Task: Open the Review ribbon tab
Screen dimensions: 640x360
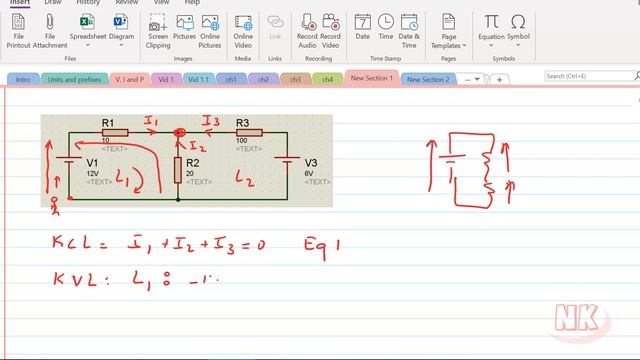Action: pyautogui.click(x=127, y=2)
